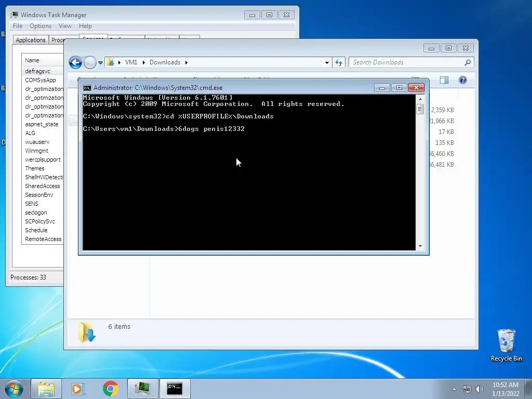Click the Explorer Forward navigation arrow
This screenshot has height=399, width=532.
coord(90,62)
